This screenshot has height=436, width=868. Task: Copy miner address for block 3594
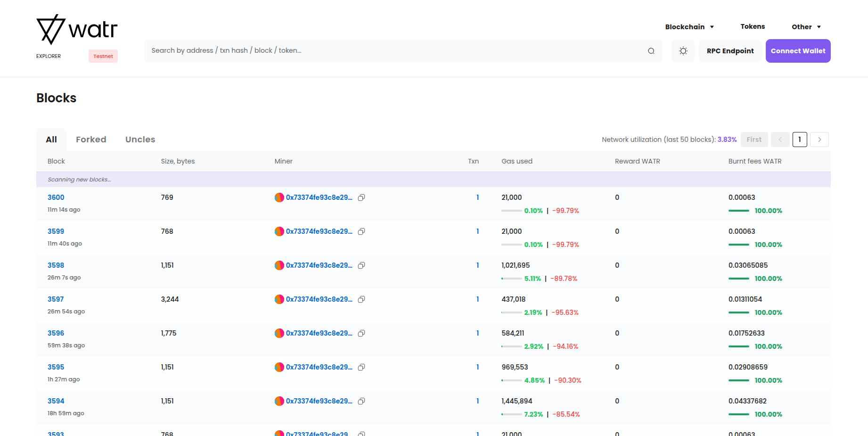[x=361, y=401]
